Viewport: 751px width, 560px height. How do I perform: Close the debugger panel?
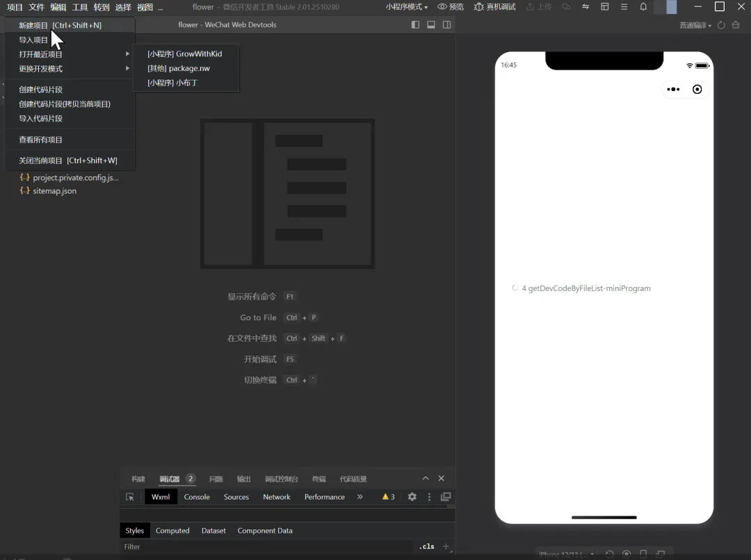[441, 478]
